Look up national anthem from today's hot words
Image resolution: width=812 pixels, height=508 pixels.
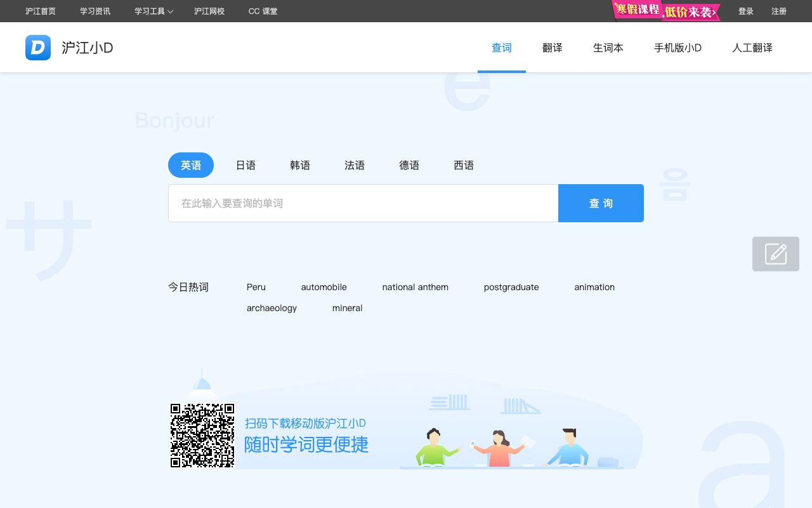tap(415, 287)
